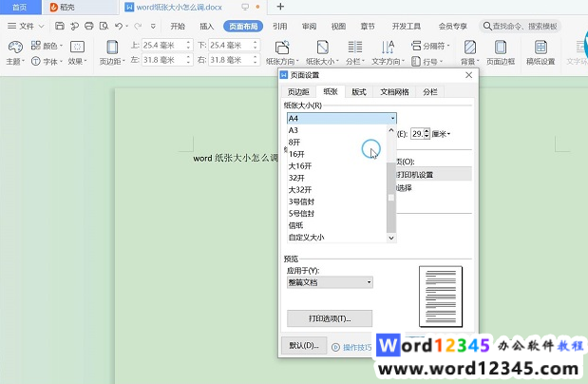Viewport: 588px width, 384px height.
Task: Click the search magnifier icon in ribbon
Action: (487, 26)
